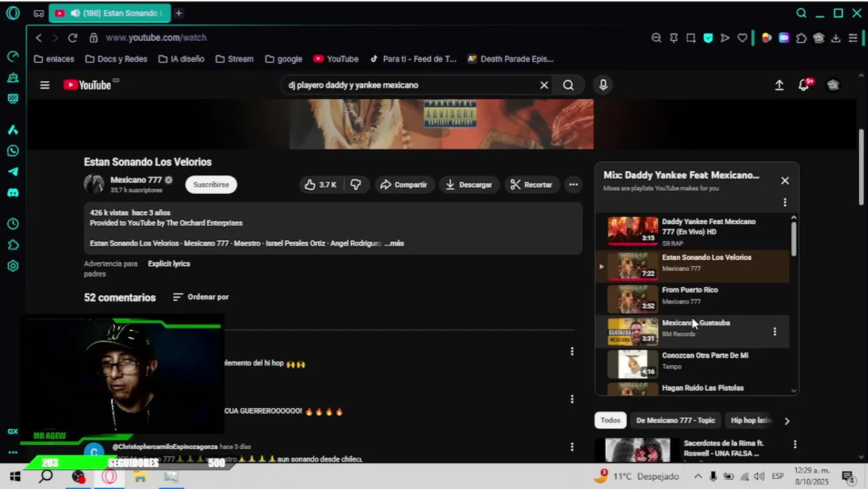Play From Puerto Rico in mix
This screenshot has width=868, height=489.
693,299
